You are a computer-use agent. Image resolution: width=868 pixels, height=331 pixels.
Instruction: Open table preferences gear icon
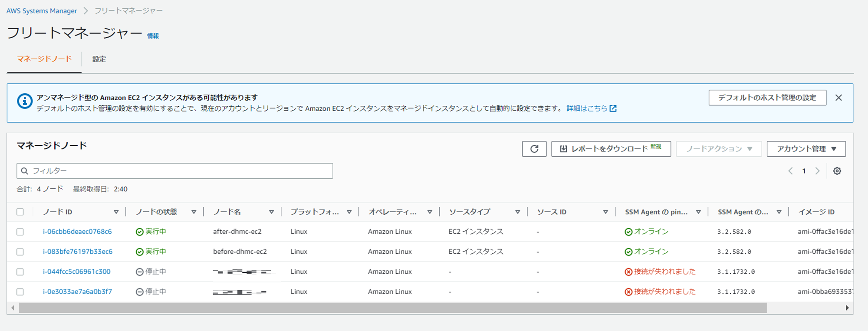click(837, 171)
